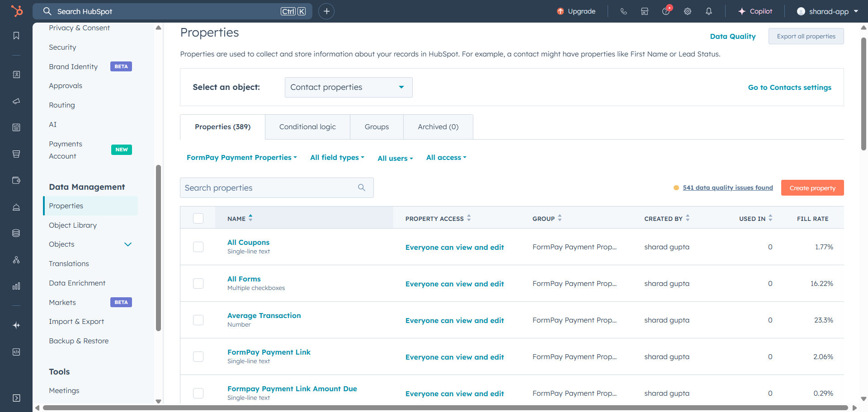This screenshot has width=868, height=412.
Task: Open 541 data quality issues found link
Action: point(728,187)
